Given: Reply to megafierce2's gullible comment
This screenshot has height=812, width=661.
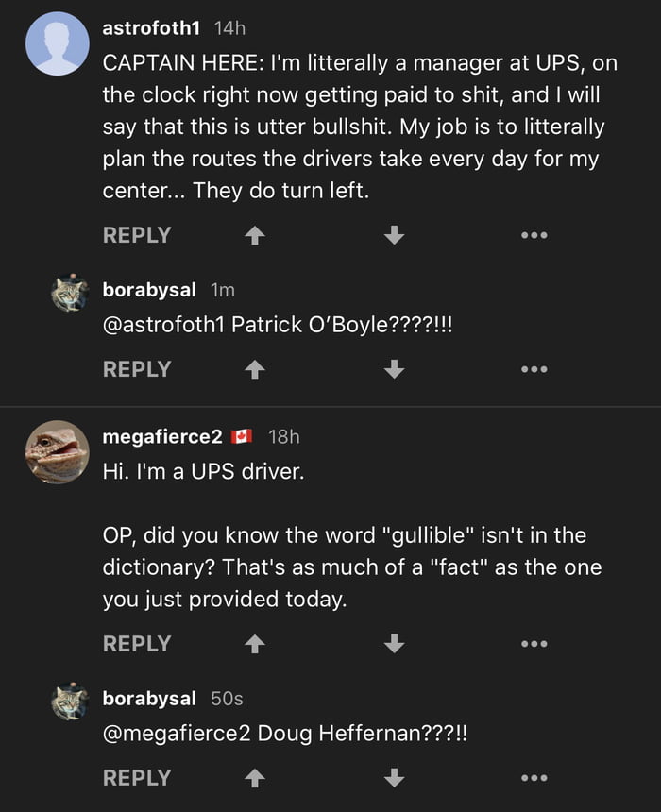Looking at the screenshot, I should click(137, 644).
